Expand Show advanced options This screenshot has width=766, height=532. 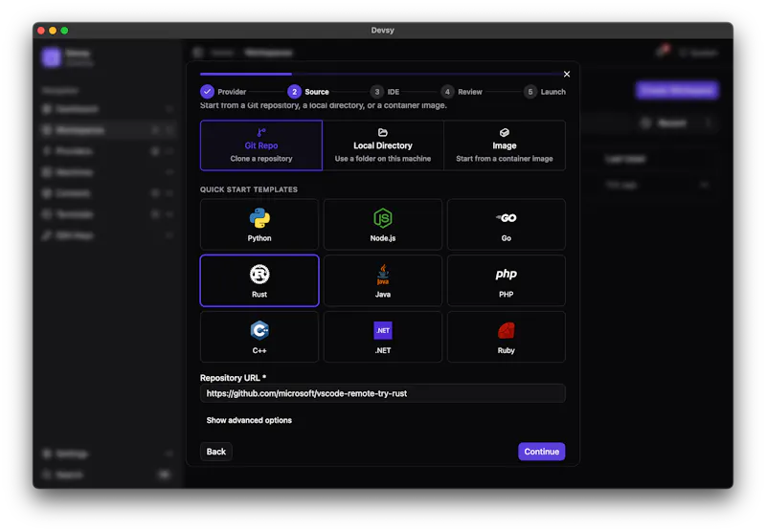249,420
